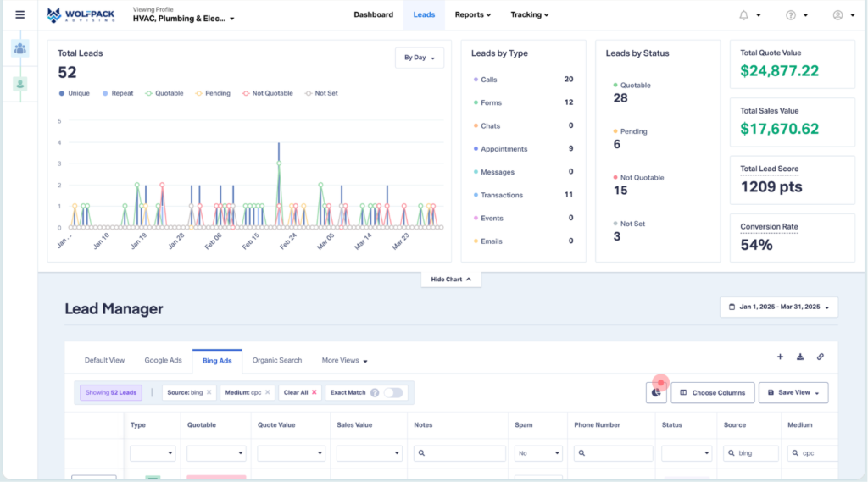Remove the Medium: cpc filter
868x482 pixels.
pyautogui.click(x=267, y=392)
